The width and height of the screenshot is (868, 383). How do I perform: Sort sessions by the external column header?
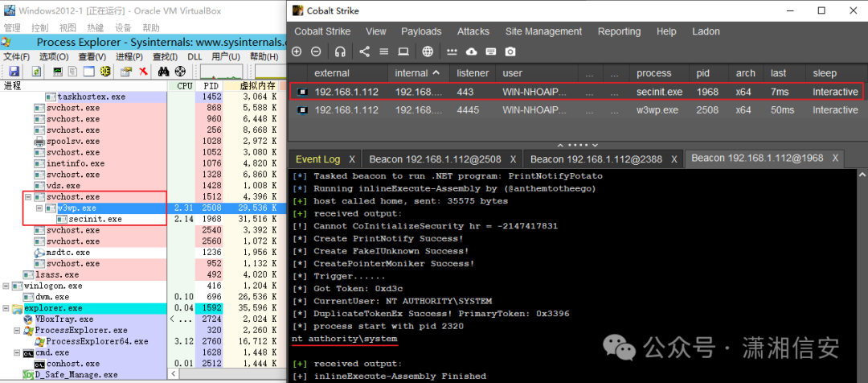coord(348,73)
